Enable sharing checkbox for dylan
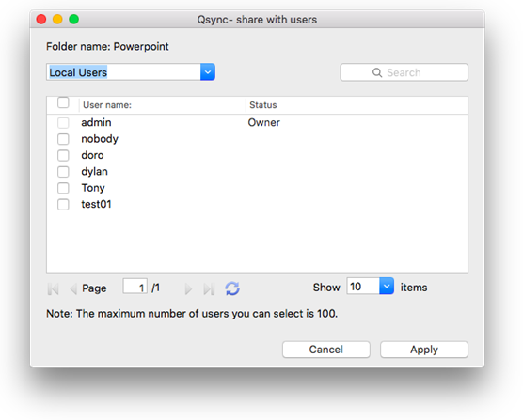 [x=63, y=172]
